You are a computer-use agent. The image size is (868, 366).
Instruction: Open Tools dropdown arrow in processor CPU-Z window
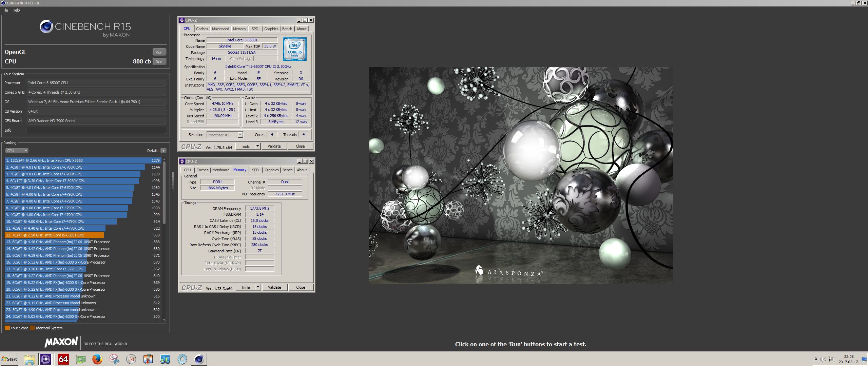click(257, 146)
